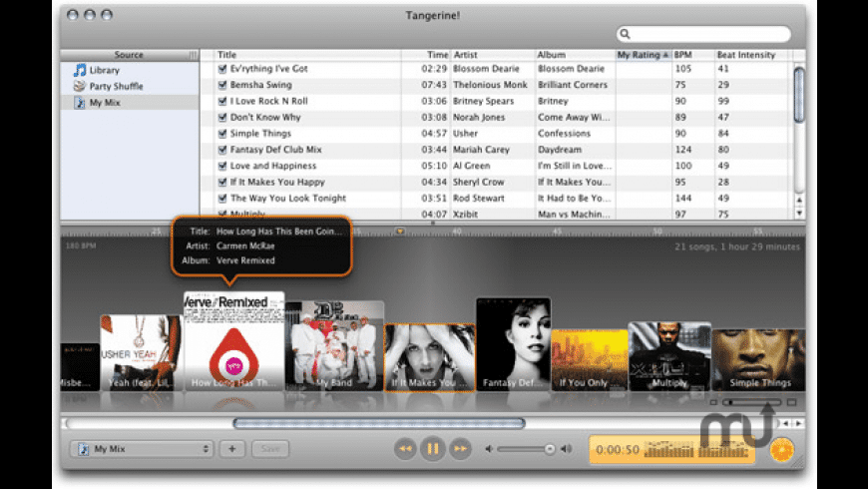The image size is (868, 489).
Task: Click the album strip scroll left arrow
Action: point(785,423)
